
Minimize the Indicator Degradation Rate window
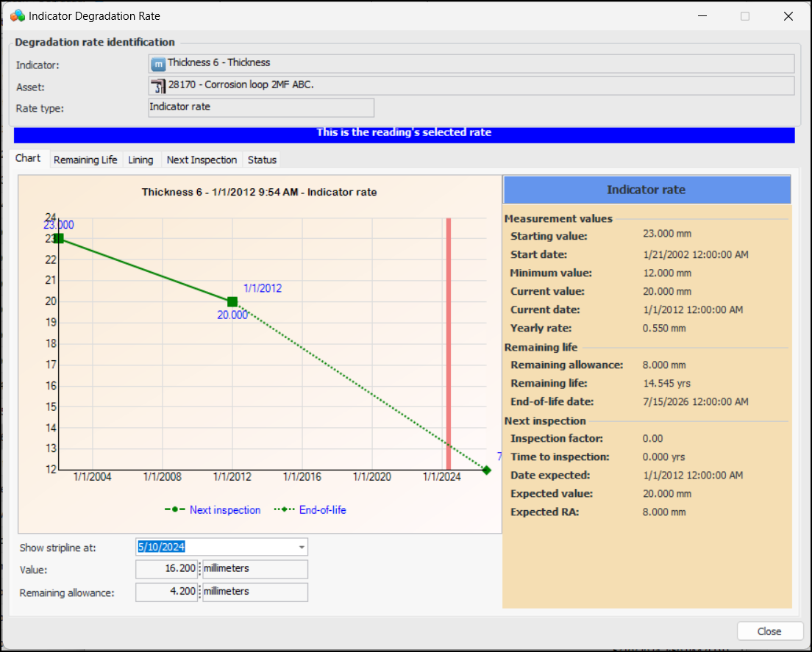click(704, 15)
